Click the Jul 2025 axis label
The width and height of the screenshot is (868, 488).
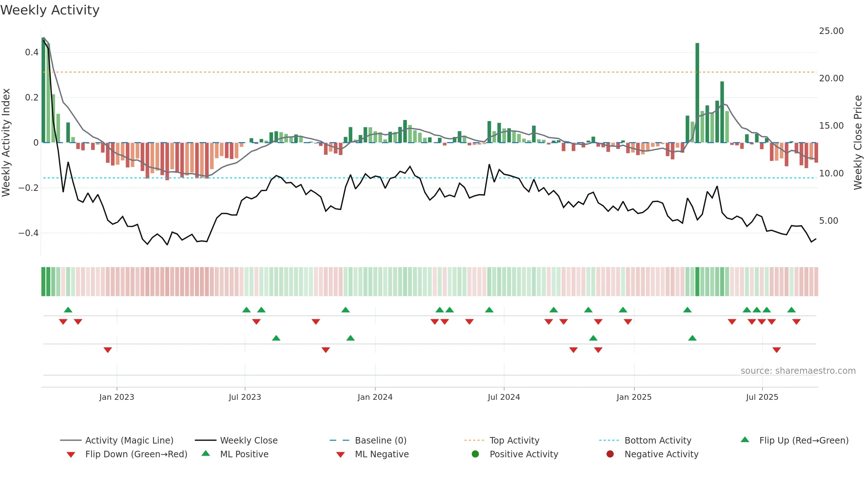coord(762,397)
